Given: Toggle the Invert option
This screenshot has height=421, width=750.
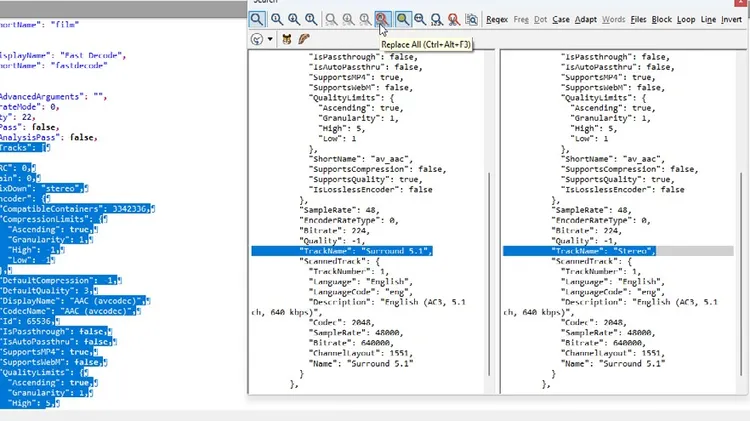Looking at the screenshot, I should 731,20.
